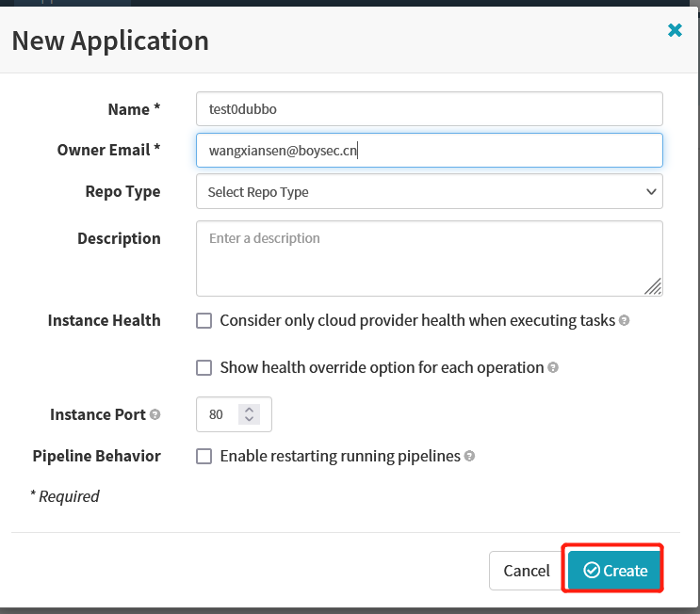Click the '* Required' note text
Image resolution: width=700 pixels, height=614 pixels.
click(65, 496)
